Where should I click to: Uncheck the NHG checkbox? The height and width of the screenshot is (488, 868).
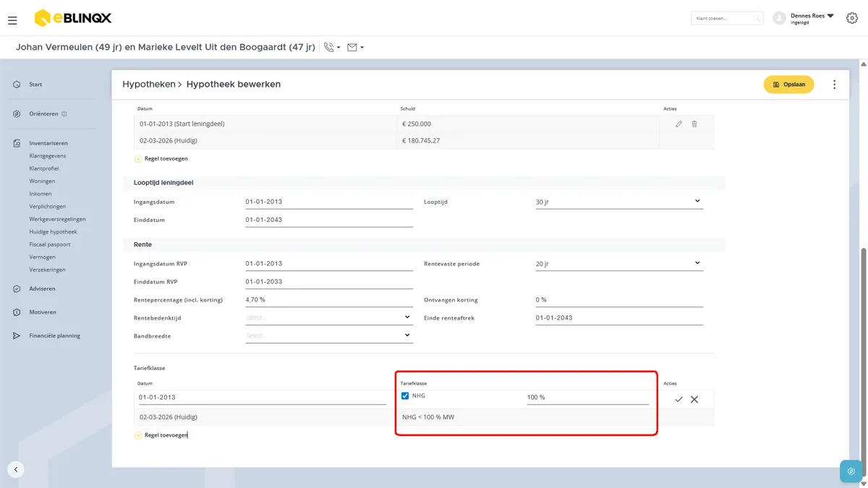coord(405,395)
